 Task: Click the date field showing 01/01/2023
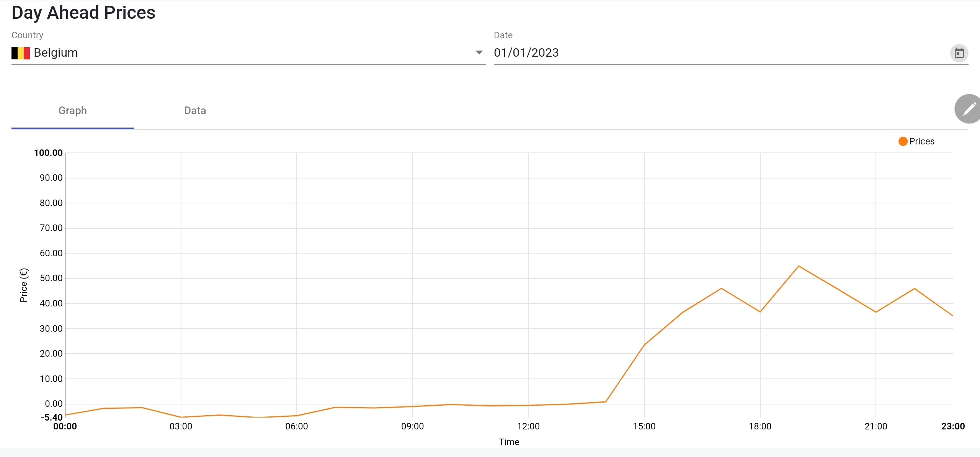coord(526,53)
